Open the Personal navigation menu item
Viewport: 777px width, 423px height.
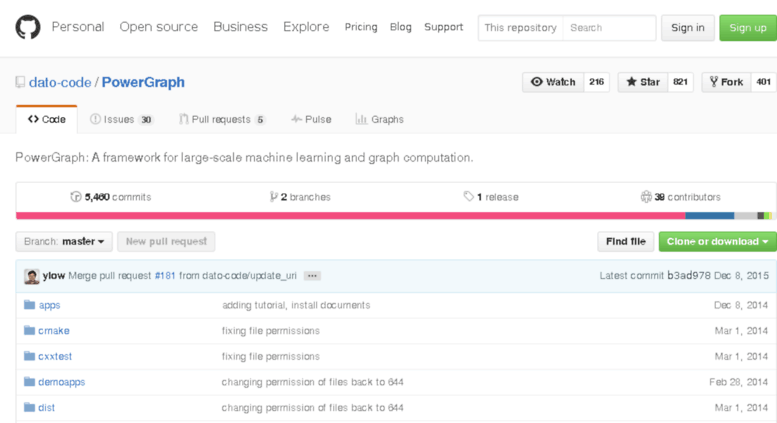(78, 27)
